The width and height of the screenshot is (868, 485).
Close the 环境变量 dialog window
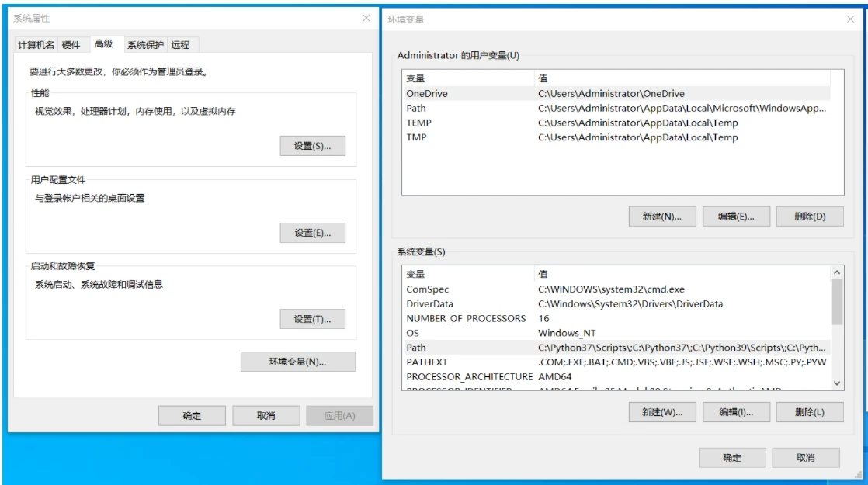[850, 19]
